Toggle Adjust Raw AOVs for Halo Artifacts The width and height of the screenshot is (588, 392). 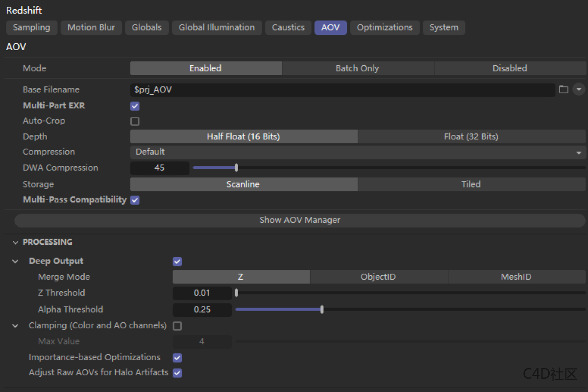tap(177, 373)
